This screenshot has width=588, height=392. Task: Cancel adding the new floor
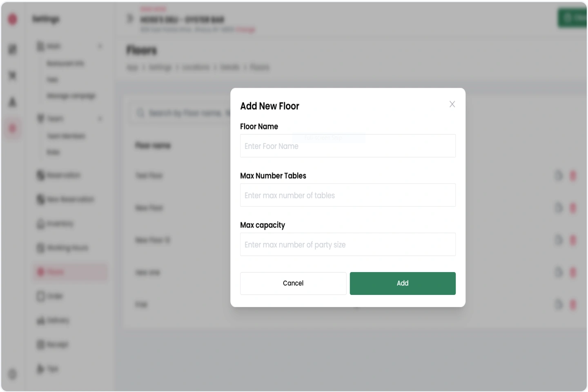click(293, 283)
